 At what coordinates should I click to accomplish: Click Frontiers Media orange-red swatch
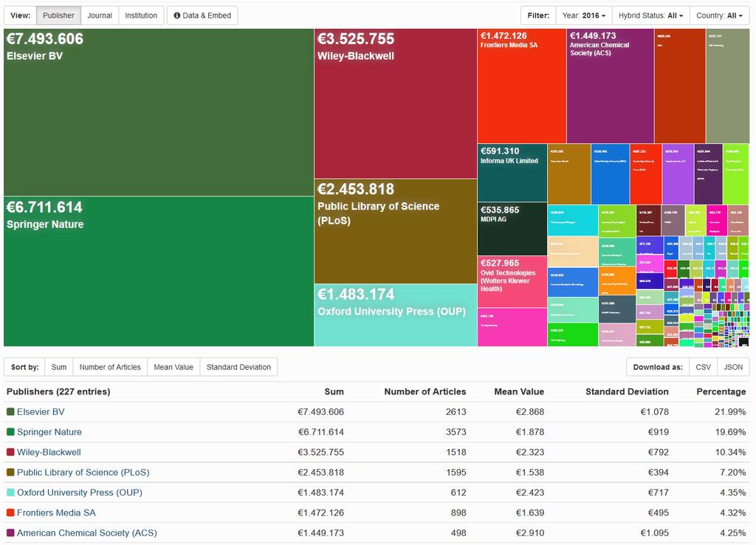tap(10, 513)
